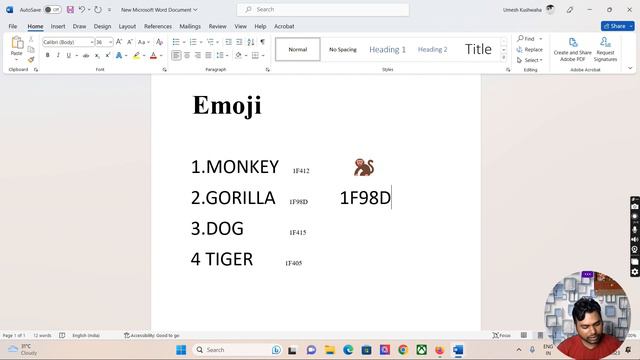Apply the Normal style
This screenshot has width=640, height=360.
298,49
